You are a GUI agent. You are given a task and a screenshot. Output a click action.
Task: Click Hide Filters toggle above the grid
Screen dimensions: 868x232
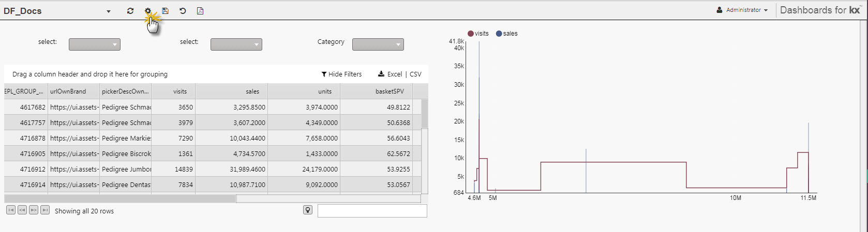(x=341, y=74)
